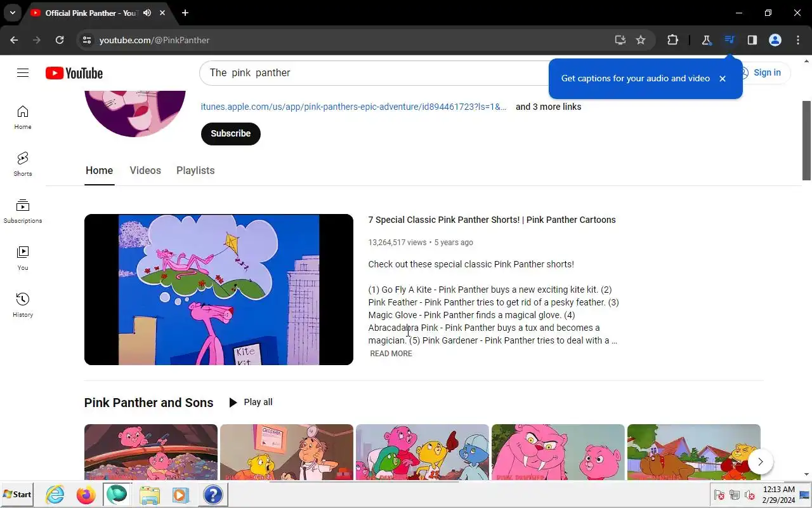Switch to the Home channel tab

100,170
